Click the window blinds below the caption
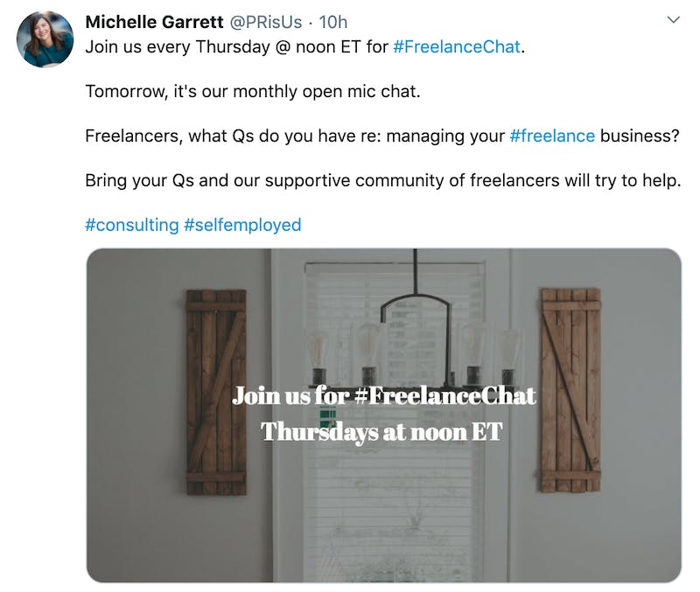 395,513
